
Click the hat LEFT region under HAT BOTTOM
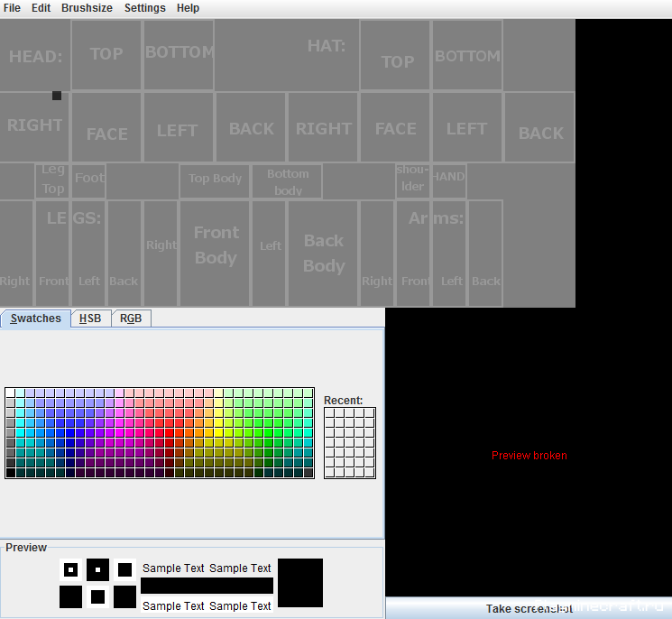(467, 127)
